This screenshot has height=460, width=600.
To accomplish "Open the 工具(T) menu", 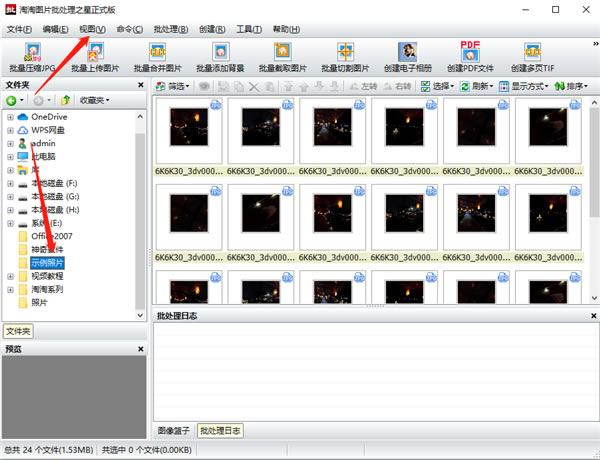I will pyautogui.click(x=249, y=29).
